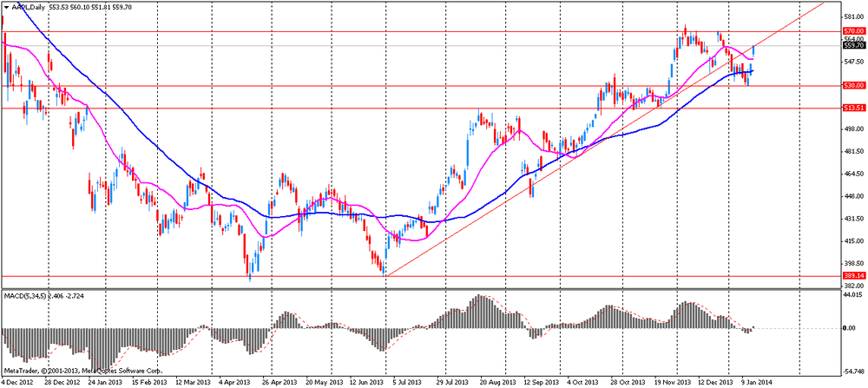
Task: Click the MACD scale value -54.748
Action: [853, 372]
